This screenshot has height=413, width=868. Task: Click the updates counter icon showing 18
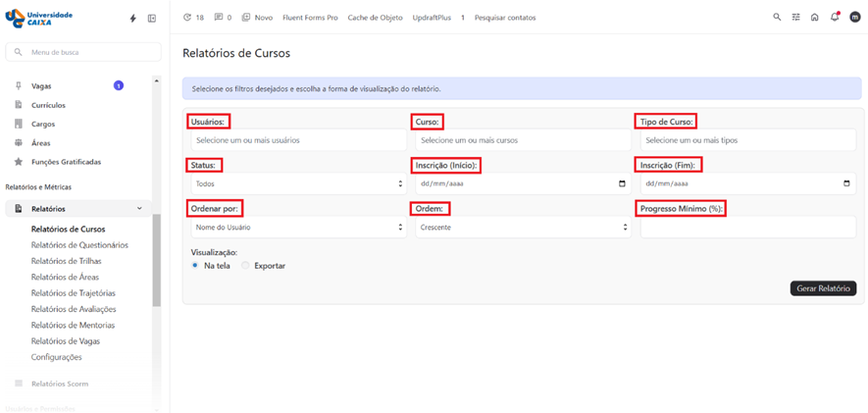(193, 18)
